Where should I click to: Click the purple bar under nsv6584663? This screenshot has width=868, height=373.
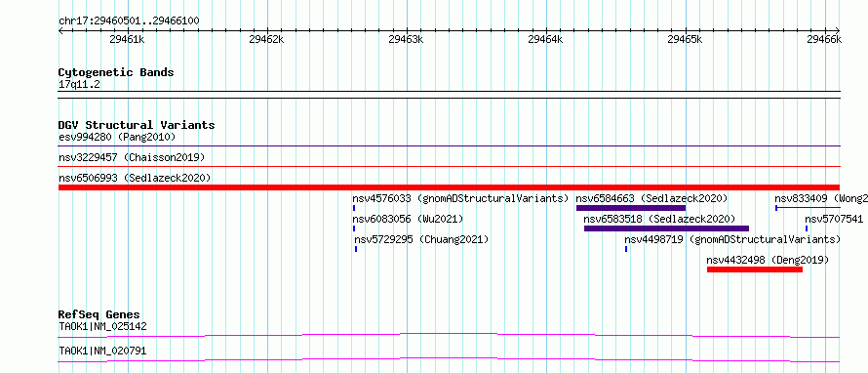point(630,208)
